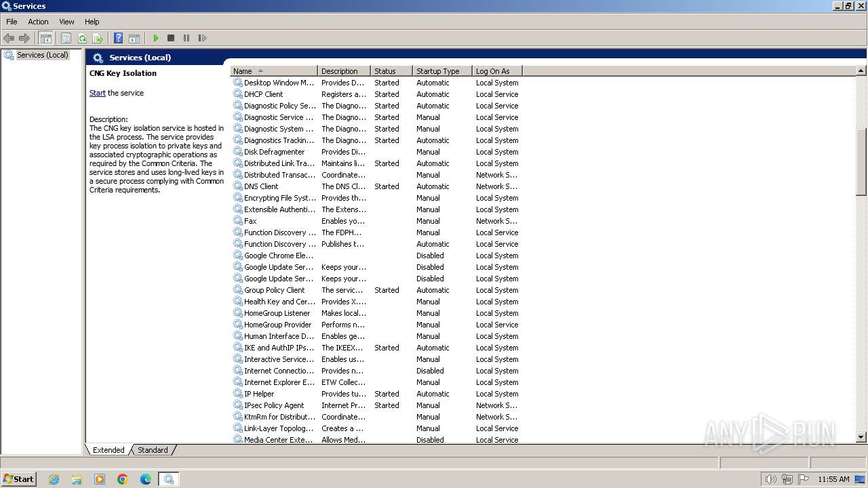The height and width of the screenshot is (488, 868).
Task: Sort by the Description column header
Action: (x=344, y=71)
